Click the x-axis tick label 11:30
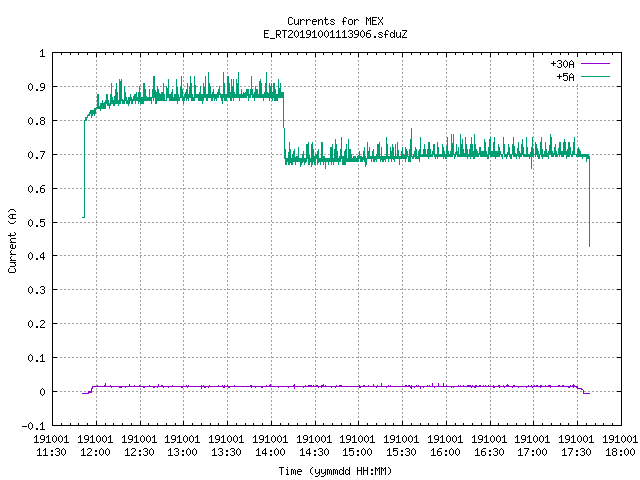 tap(51, 452)
